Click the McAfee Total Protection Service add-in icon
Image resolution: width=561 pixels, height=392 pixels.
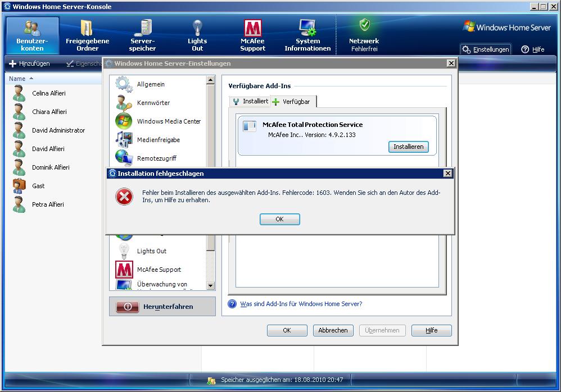250,126
